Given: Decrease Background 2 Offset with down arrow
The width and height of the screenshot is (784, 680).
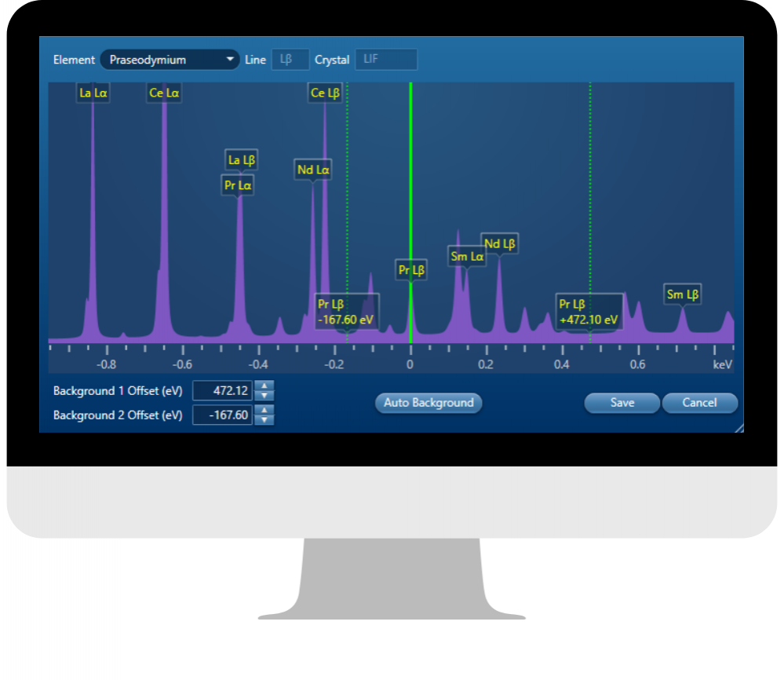Looking at the screenshot, I should coord(266,421).
